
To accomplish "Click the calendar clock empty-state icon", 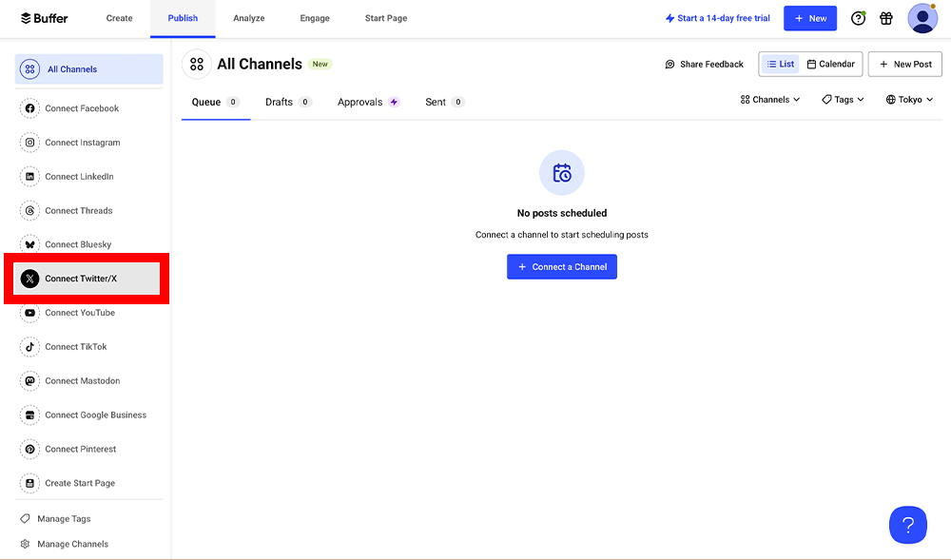I will [x=562, y=173].
